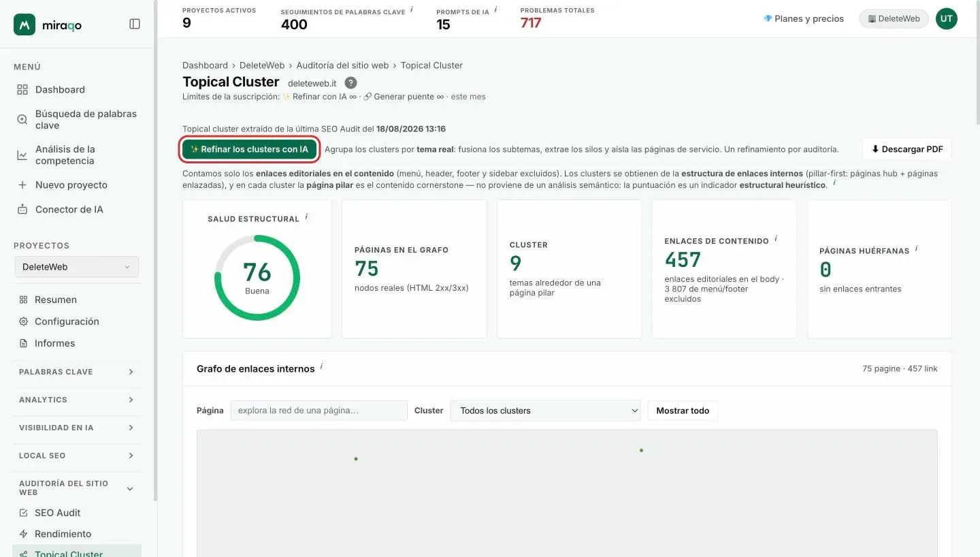Click the UT user avatar
Viewport: 980px width, 557px height.
click(946, 19)
